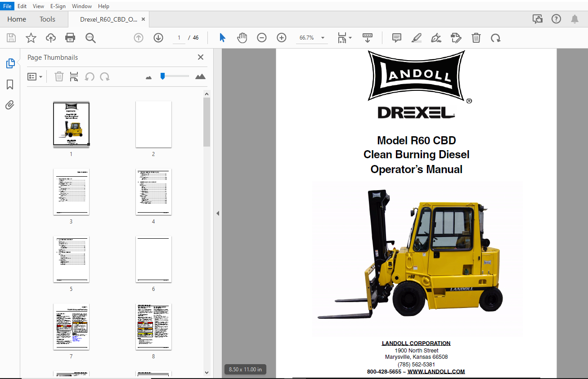Click the Fit width page icon
The height and width of the screenshot is (379, 588).
[342, 38]
